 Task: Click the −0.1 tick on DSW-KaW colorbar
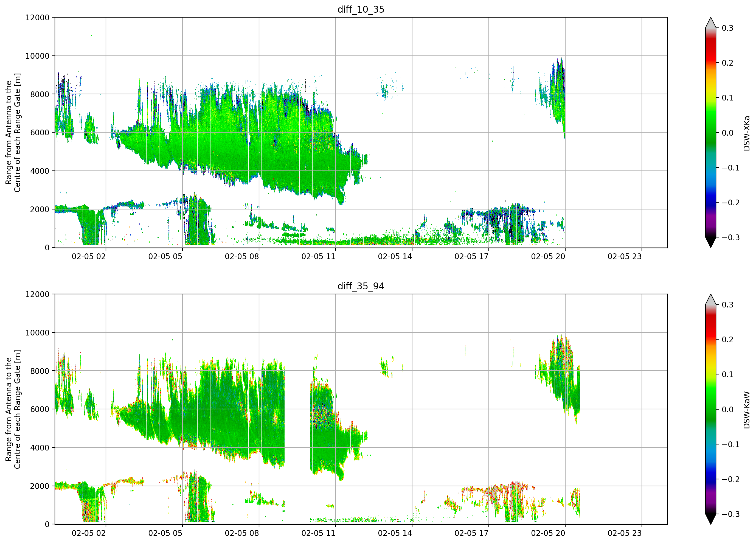coord(731,445)
